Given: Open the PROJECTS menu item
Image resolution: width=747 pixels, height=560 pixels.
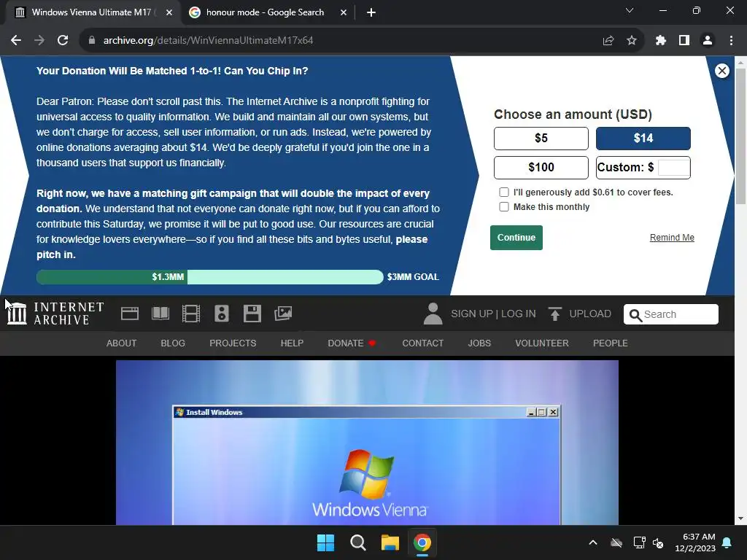Looking at the screenshot, I should point(233,343).
